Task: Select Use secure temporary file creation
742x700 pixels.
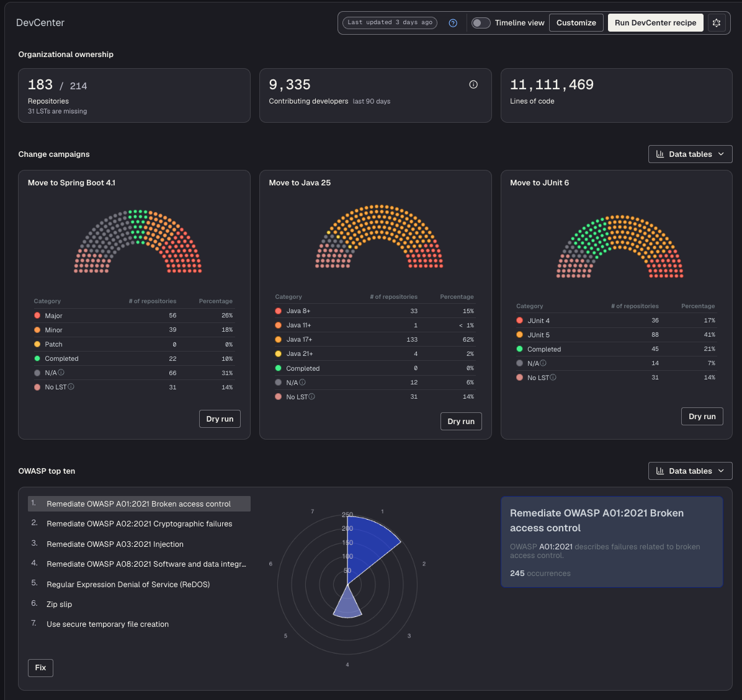Action: [x=139, y=624]
